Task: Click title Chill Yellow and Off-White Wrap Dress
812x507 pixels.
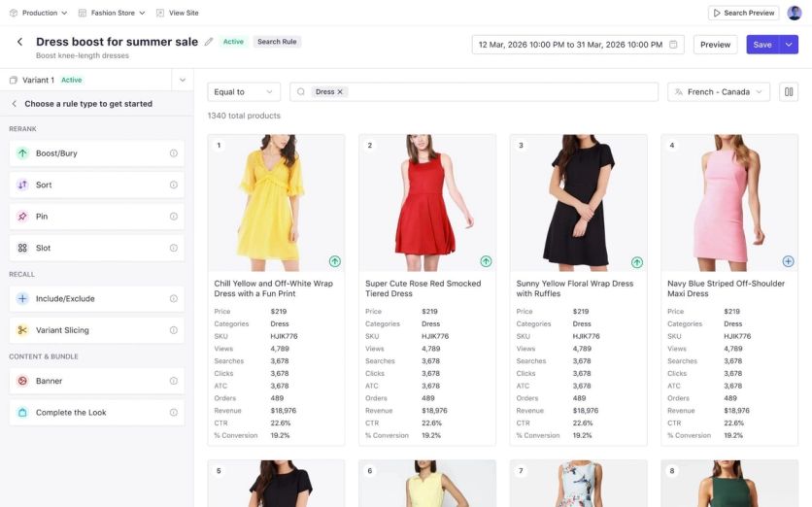Action: [x=274, y=288]
